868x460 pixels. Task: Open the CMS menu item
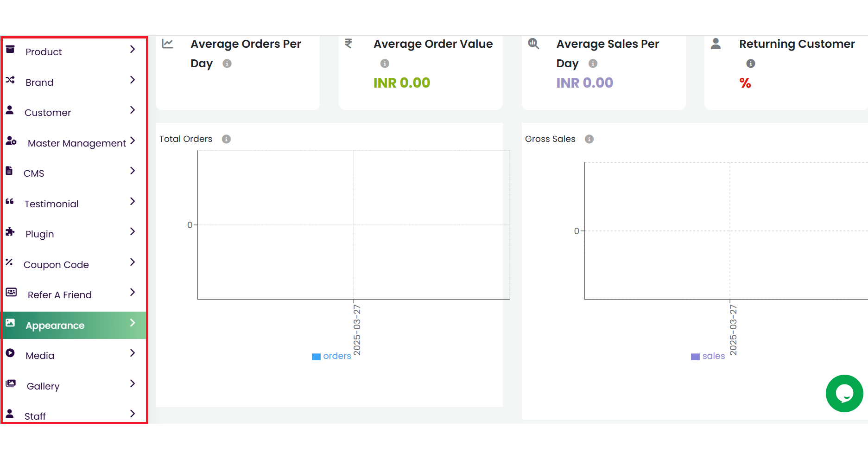click(34, 173)
